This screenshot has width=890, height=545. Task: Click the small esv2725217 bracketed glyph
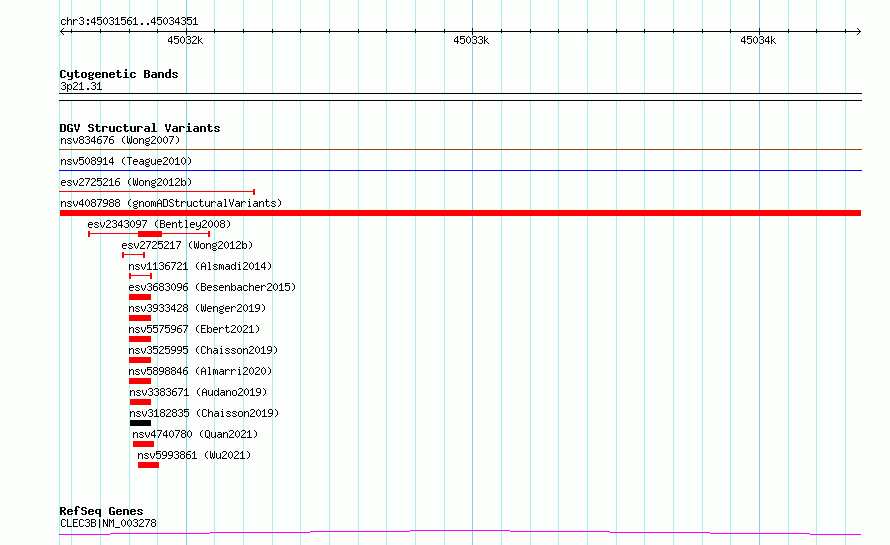tap(133, 255)
